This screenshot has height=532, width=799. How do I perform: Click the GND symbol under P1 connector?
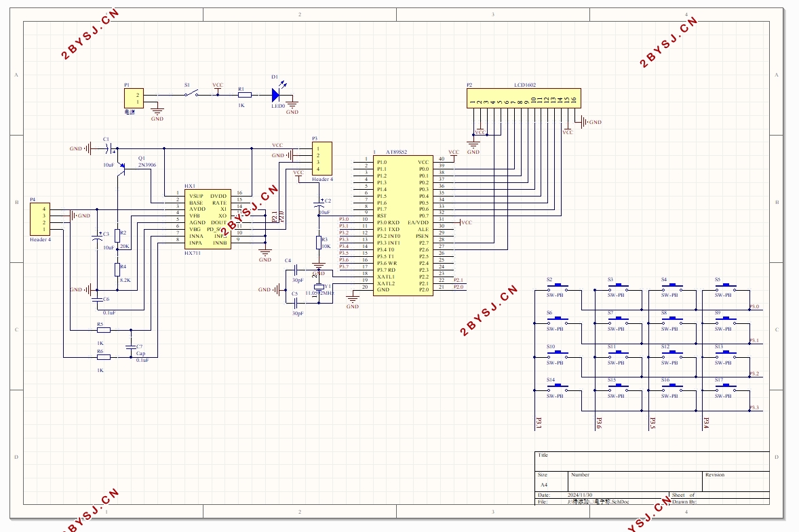[x=157, y=113]
